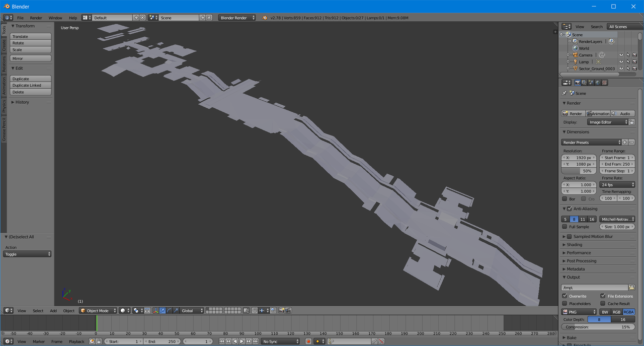Enable the Cache Result checkbox
This screenshot has height=346, width=644.
click(603, 304)
